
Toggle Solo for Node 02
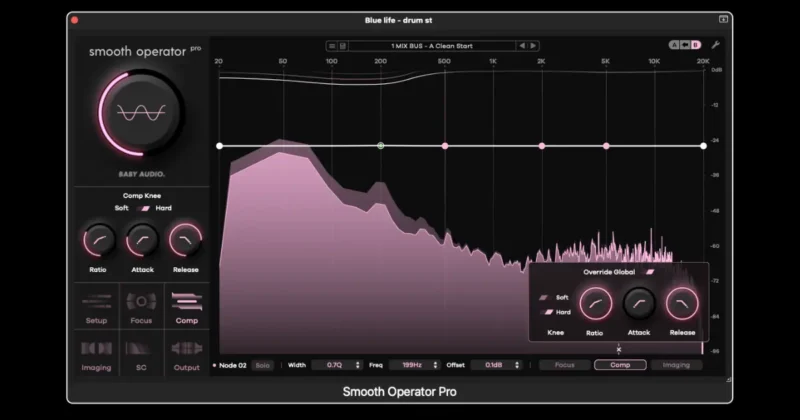coord(263,365)
